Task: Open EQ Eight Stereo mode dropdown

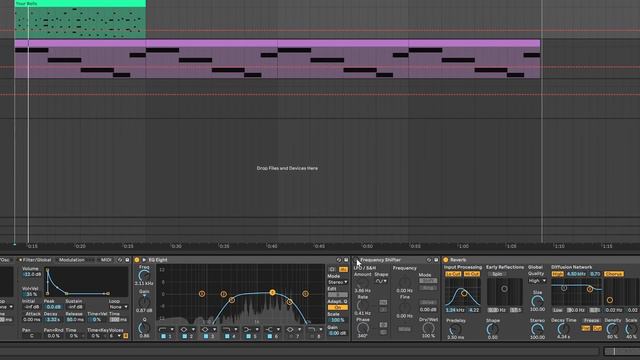Action: 338,282
